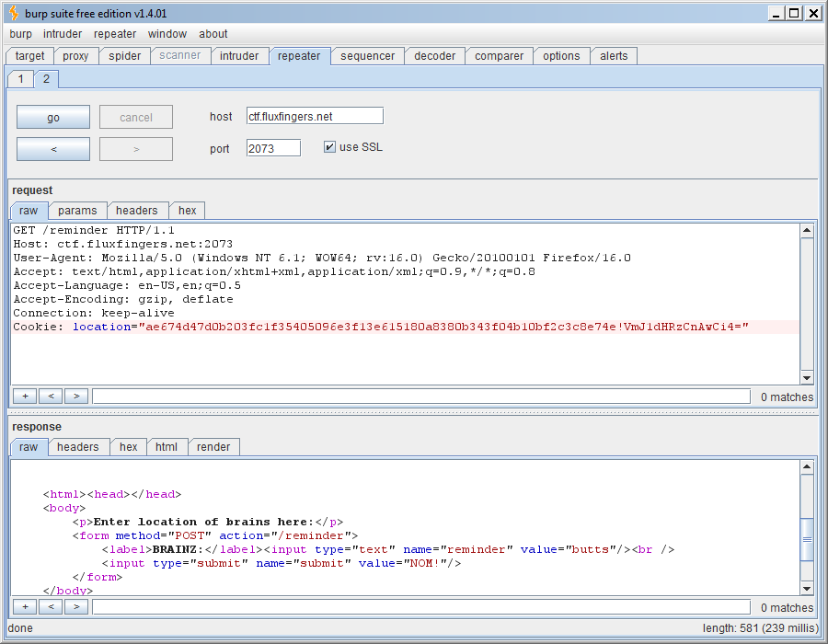This screenshot has height=644, width=828.
Task: Click request search previous match button
Action: pyautogui.click(x=51, y=396)
